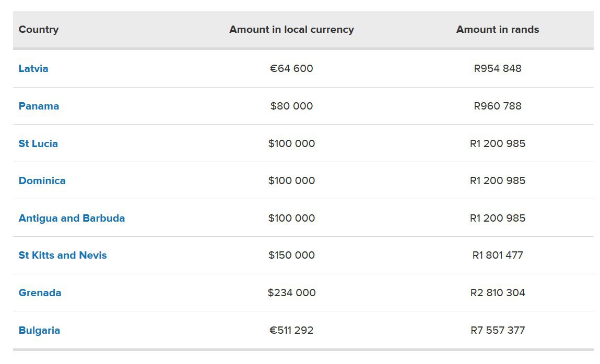Click the Country column header
The image size is (600, 364).
(39, 30)
